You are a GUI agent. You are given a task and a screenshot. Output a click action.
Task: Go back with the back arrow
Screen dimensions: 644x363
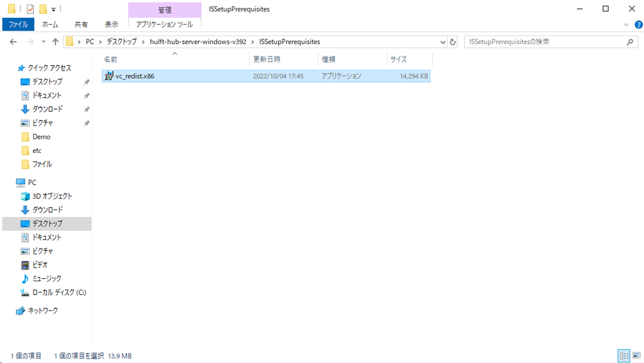coord(13,42)
